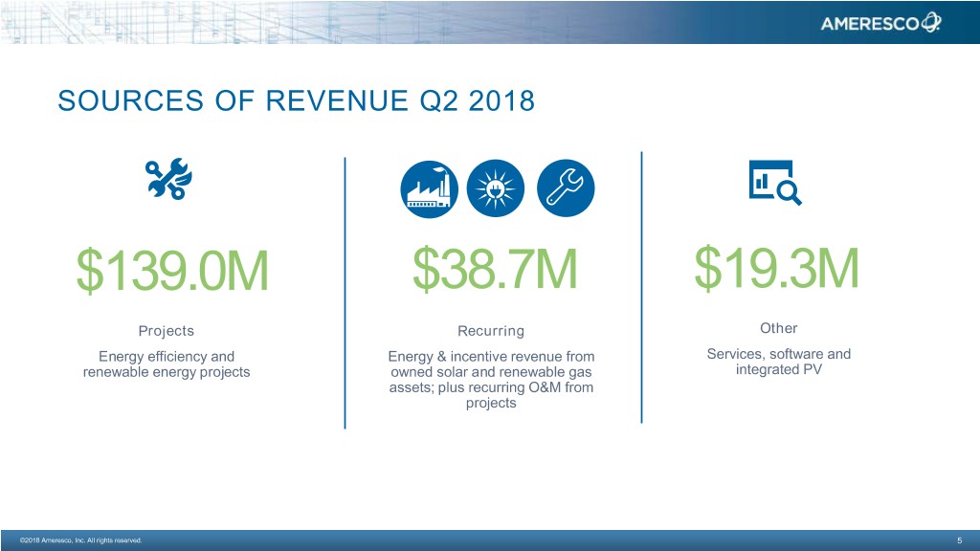Click the slide number 5 in footer
Viewport: 980px width, 551px height.
coord(959,541)
